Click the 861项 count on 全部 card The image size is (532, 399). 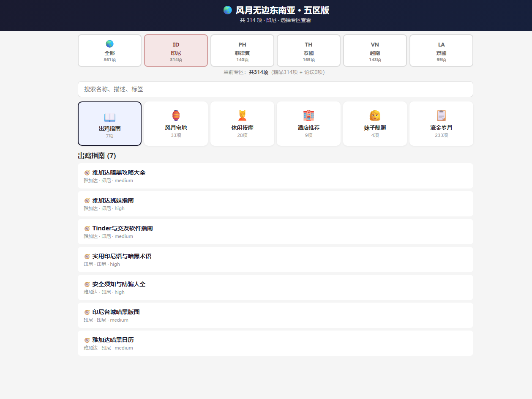tap(109, 60)
